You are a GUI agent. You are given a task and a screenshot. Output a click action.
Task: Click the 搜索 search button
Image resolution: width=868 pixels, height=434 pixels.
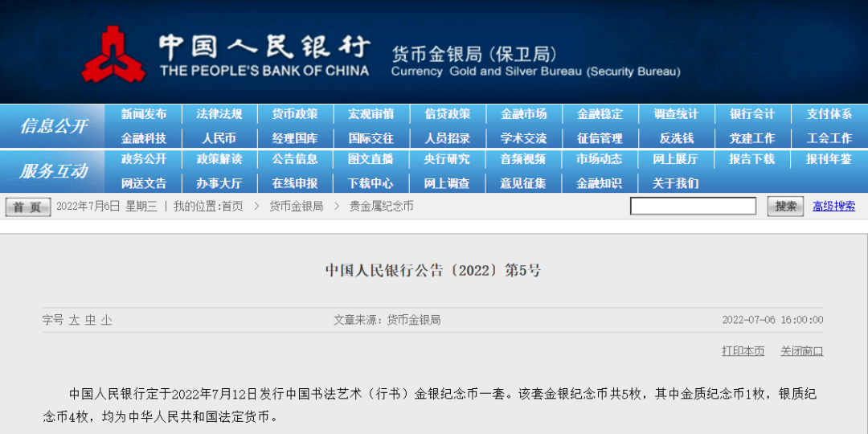point(785,207)
